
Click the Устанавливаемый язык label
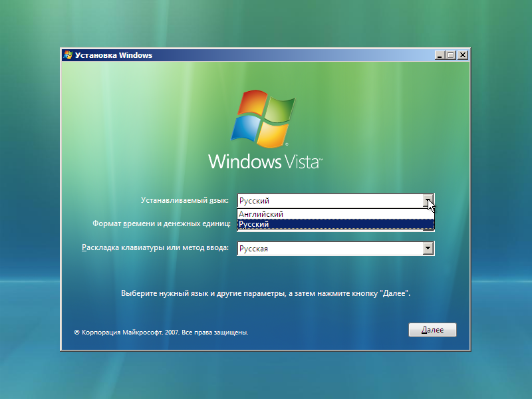pyautogui.click(x=185, y=200)
